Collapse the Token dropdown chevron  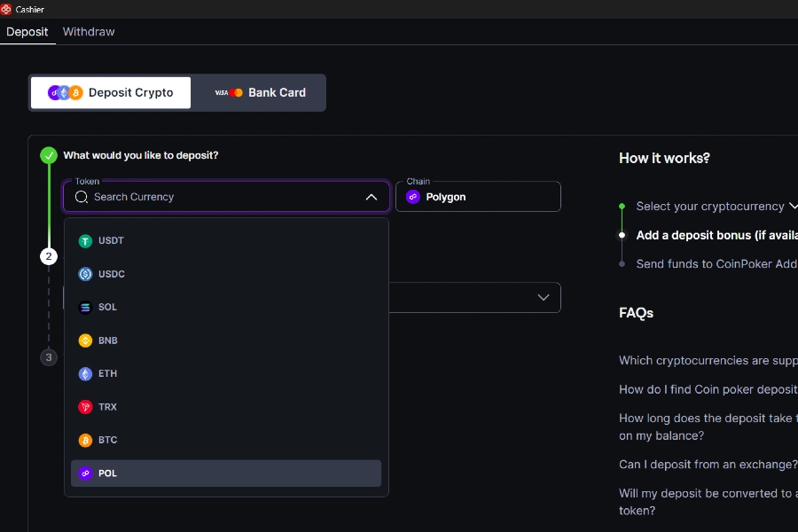[371, 197]
